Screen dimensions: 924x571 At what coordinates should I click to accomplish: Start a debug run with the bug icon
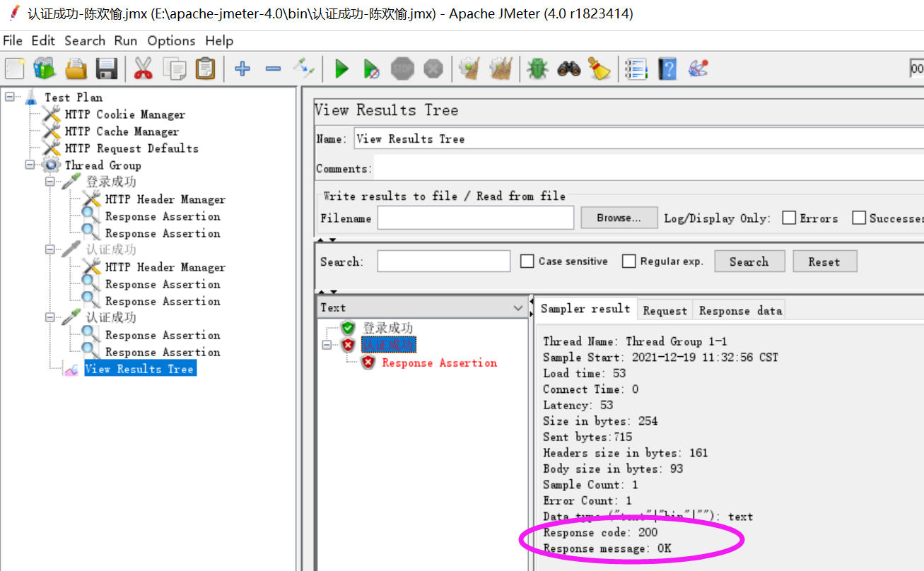point(537,69)
